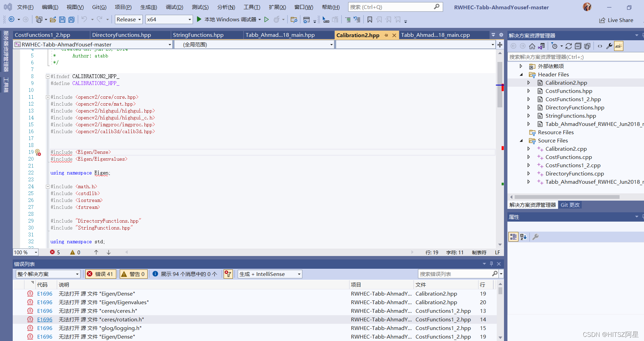Screen dimensions: 644x341
Task: Open properties wrench in Solution Explorer toolbar
Action: 609,46
